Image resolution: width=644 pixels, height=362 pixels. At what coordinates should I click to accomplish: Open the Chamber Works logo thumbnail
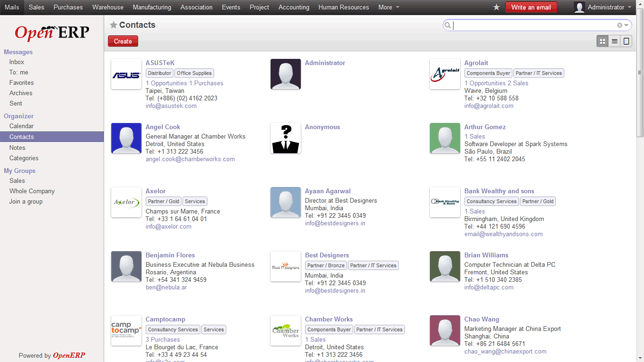(x=285, y=331)
